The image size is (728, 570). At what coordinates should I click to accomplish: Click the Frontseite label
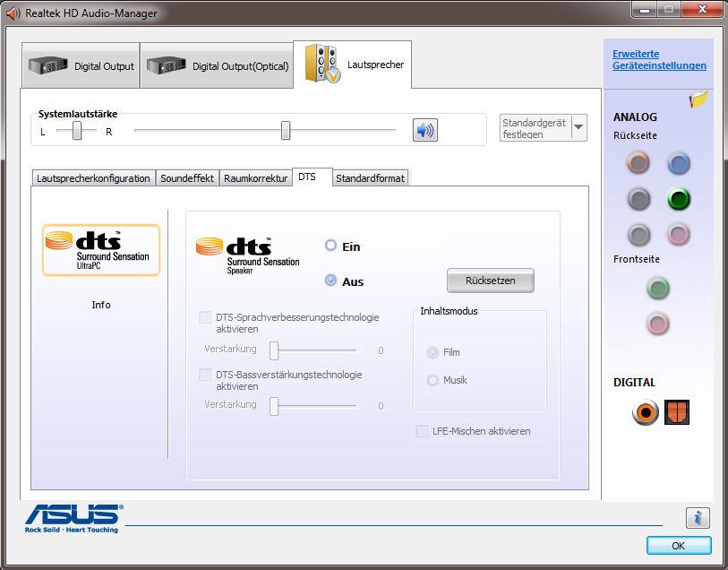(x=636, y=259)
